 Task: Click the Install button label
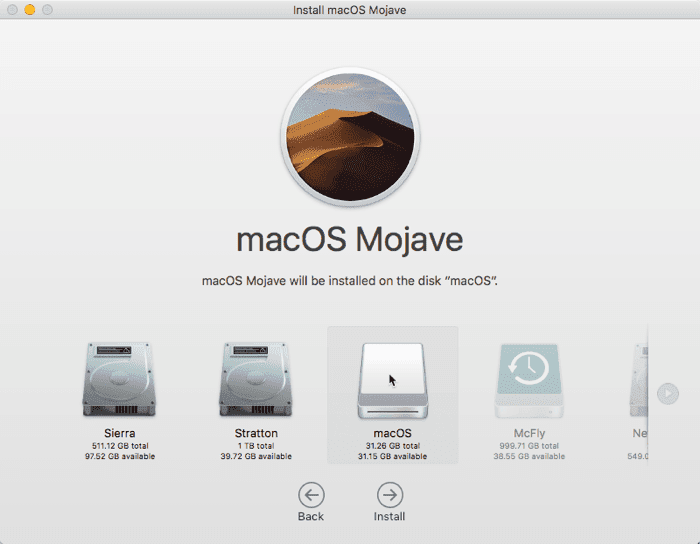click(389, 516)
